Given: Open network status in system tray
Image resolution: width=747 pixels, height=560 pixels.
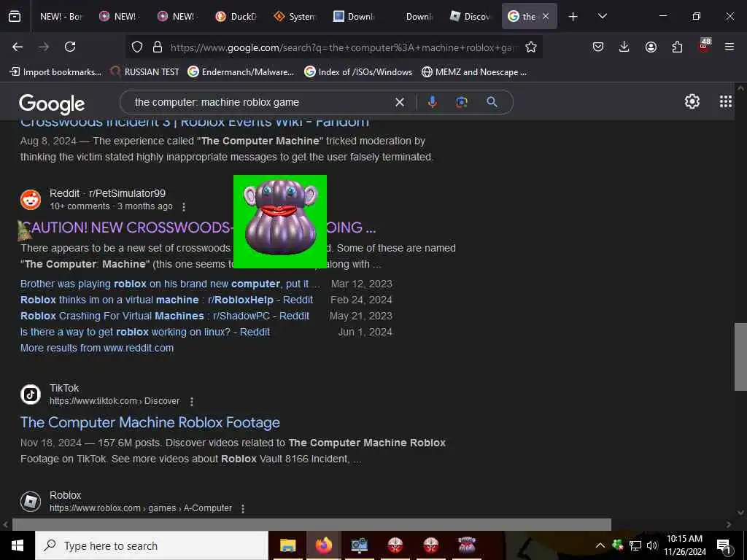Looking at the screenshot, I should point(635,545).
